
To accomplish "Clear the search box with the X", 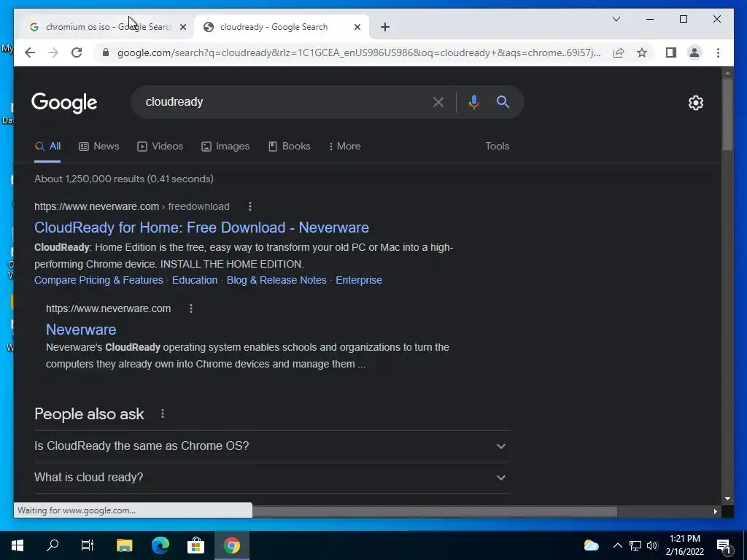I will (438, 102).
